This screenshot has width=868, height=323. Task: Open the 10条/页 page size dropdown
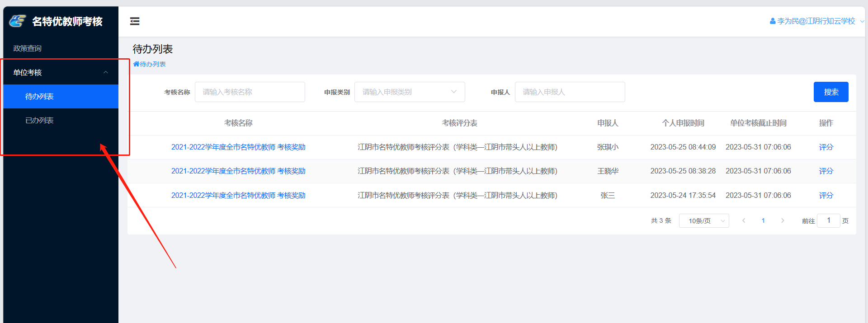point(703,221)
